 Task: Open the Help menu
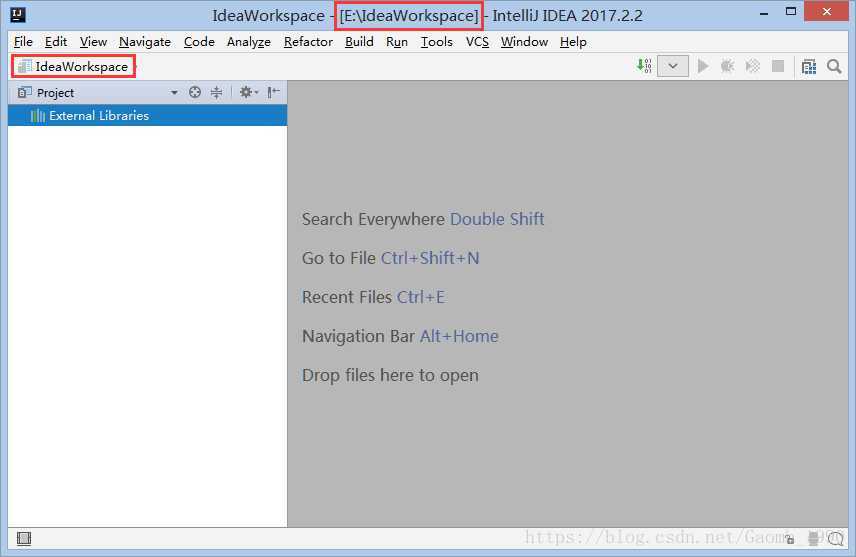point(573,42)
